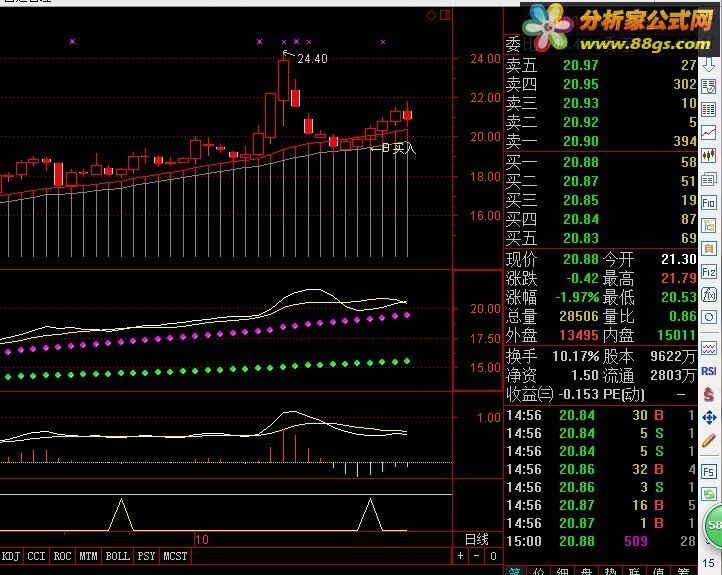
Task: Activate the blue four-arrow move tool
Action: 709,418
